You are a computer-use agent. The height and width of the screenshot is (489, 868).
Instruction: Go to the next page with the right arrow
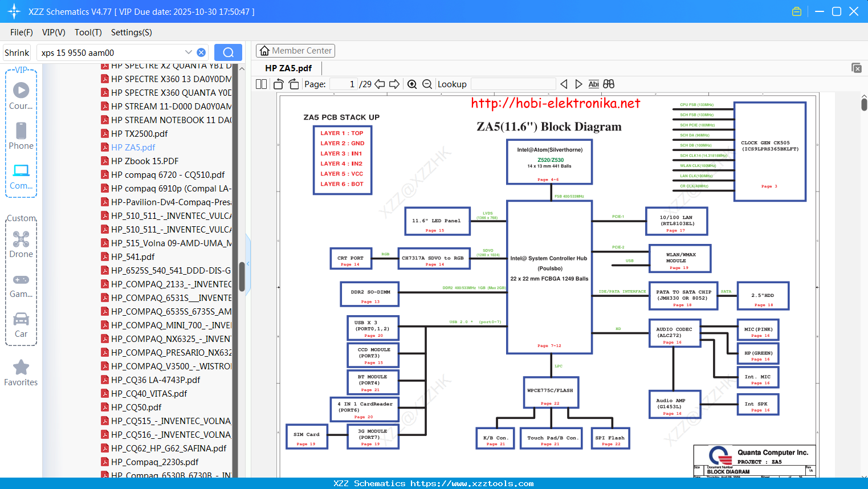(394, 84)
